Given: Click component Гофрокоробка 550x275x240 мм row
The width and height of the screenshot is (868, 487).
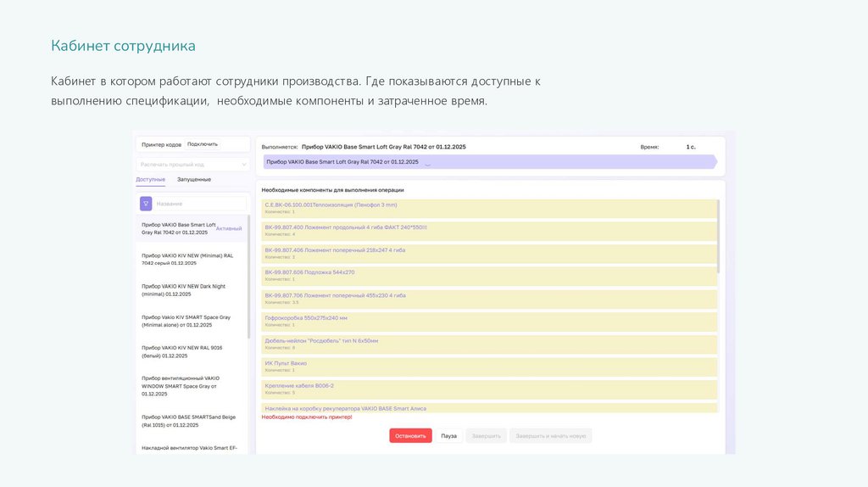Looking at the screenshot, I should click(x=489, y=322).
